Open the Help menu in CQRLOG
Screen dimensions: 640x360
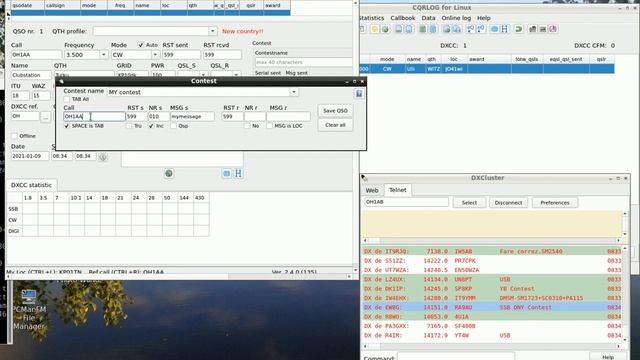pos(484,18)
